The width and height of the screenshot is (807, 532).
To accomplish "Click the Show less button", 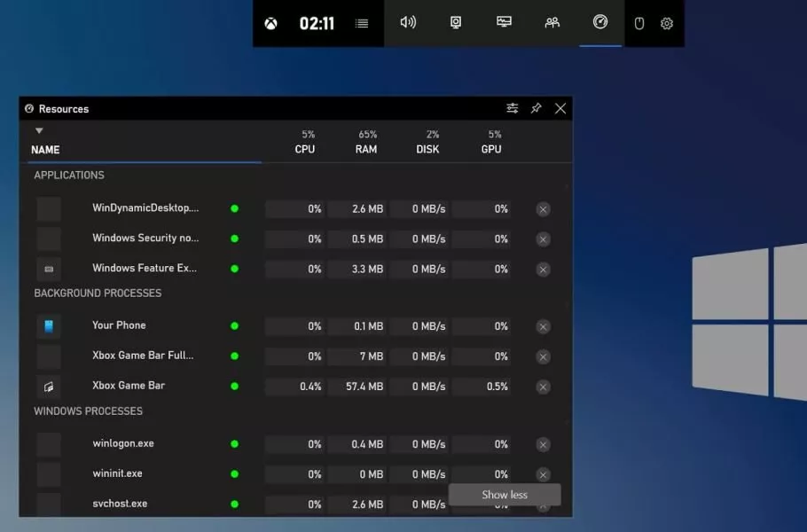I will 505,495.
